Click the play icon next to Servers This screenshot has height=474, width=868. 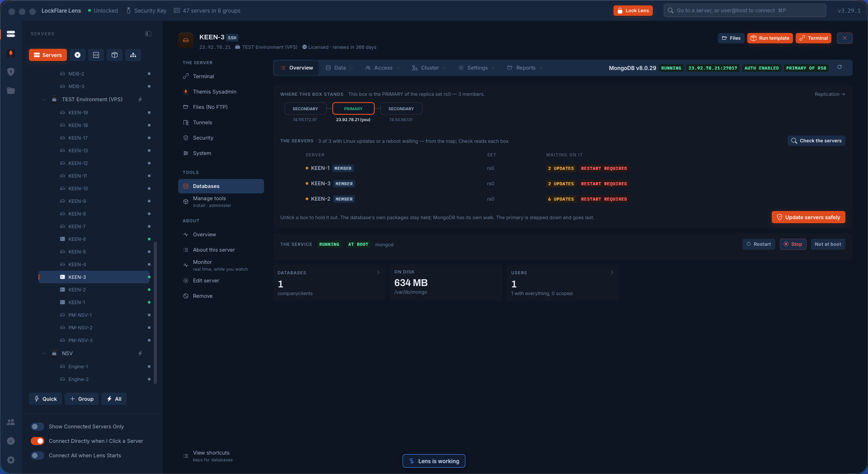(78, 55)
